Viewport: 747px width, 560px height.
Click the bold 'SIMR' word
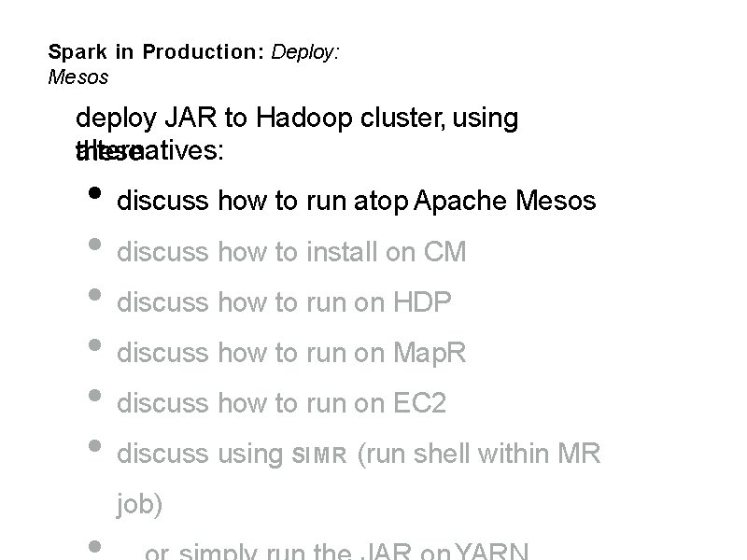[x=319, y=455]
